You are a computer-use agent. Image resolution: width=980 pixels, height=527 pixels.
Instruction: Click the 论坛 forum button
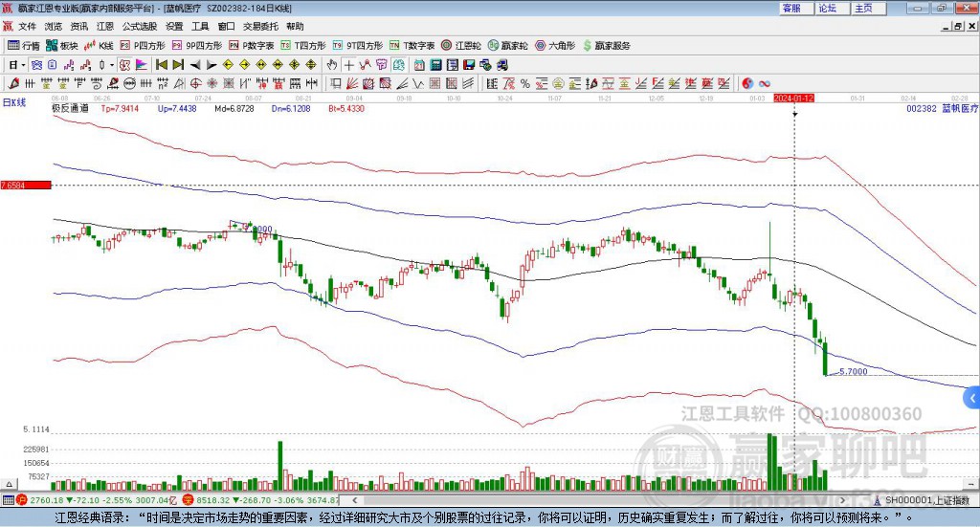coord(828,8)
